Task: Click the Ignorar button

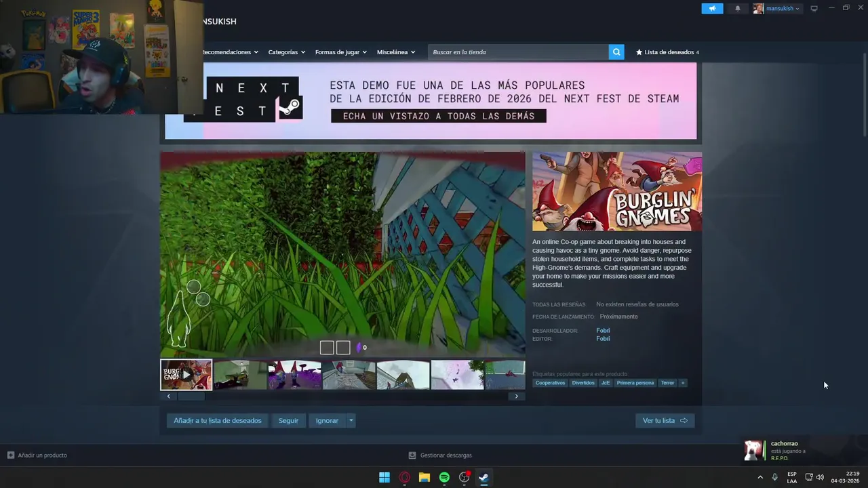Action: [327, 421]
